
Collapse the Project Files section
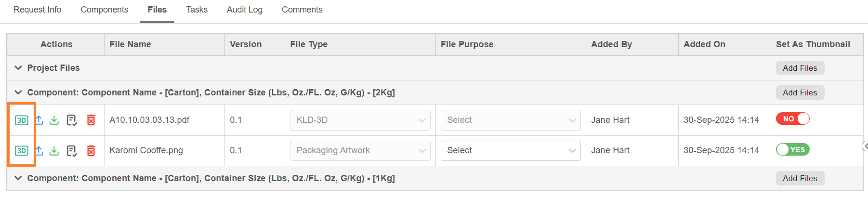[x=18, y=68]
